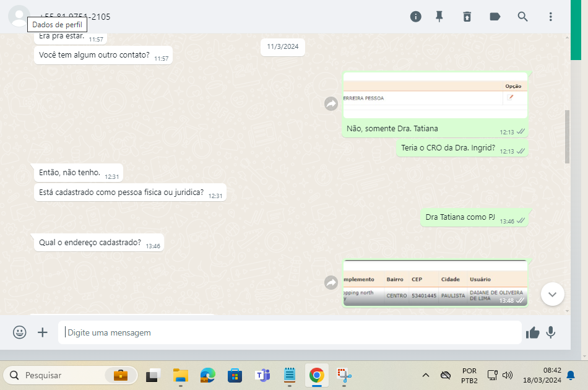Click the contact profile avatar

coord(19,16)
